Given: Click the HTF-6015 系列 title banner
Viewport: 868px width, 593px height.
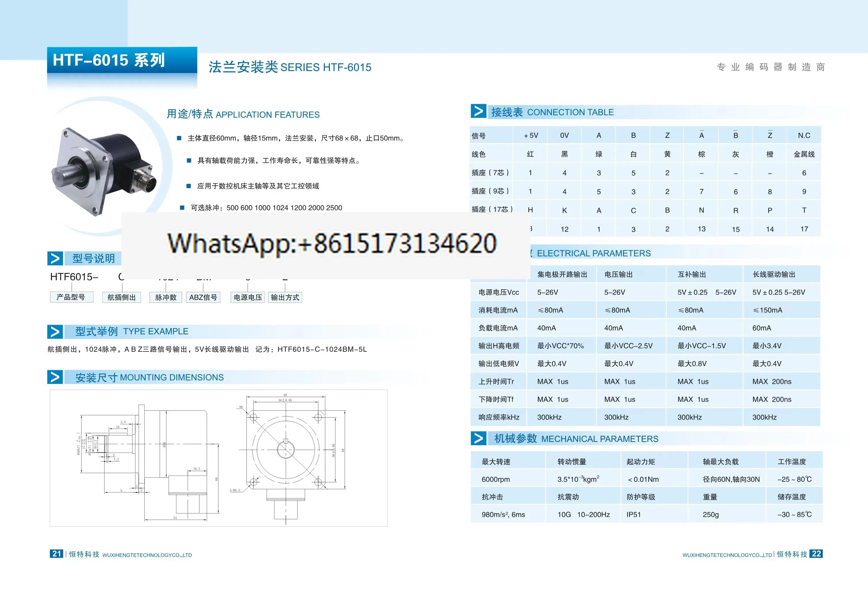Looking at the screenshot, I should pyautogui.click(x=122, y=60).
